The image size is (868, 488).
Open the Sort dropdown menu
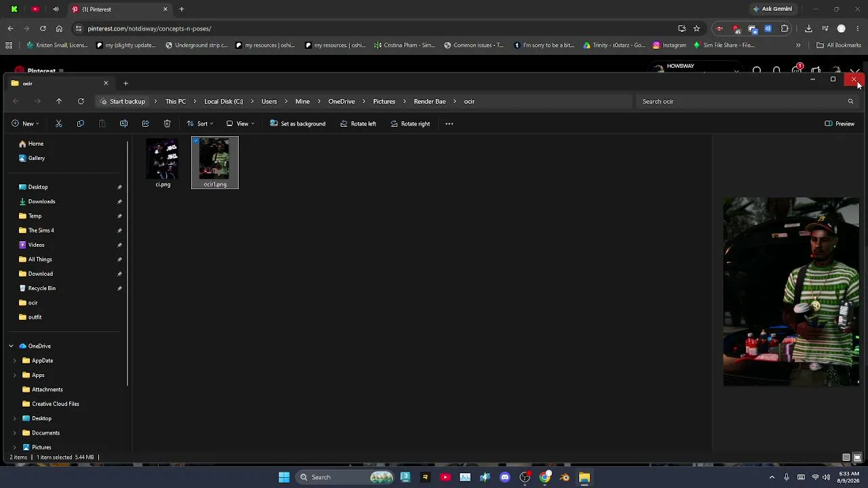[x=200, y=123]
